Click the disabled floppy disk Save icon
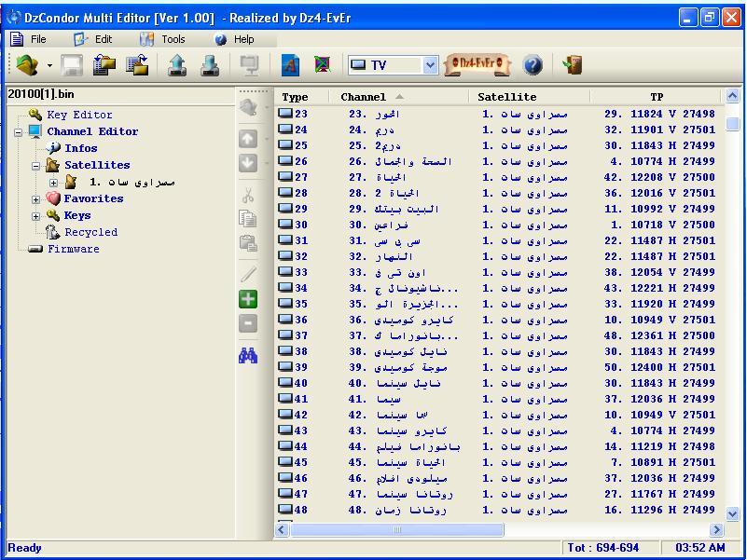This screenshot has width=747, height=560. pyautogui.click(x=72, y=65)
